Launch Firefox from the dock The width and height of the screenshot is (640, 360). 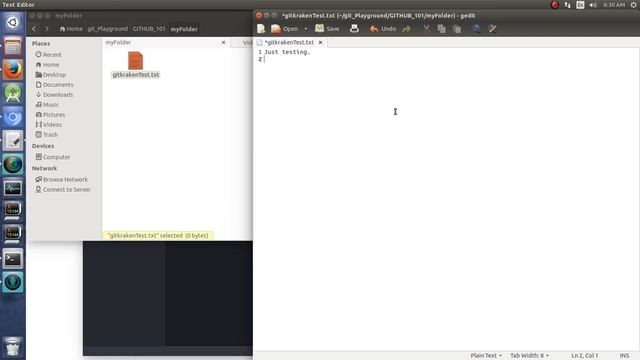click(13, 70)
